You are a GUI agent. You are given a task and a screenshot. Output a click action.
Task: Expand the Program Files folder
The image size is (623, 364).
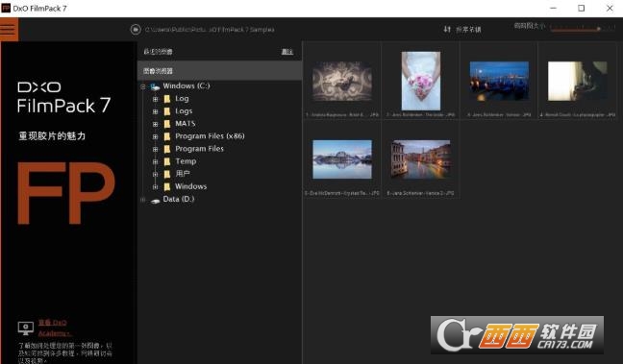coord(156,149)
